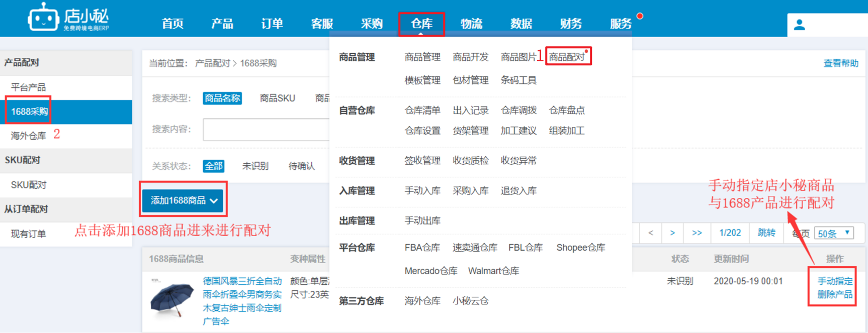Select 1688采购 in the sidebar
Viewport: 868px width, 333px height.
pos(29,112)
